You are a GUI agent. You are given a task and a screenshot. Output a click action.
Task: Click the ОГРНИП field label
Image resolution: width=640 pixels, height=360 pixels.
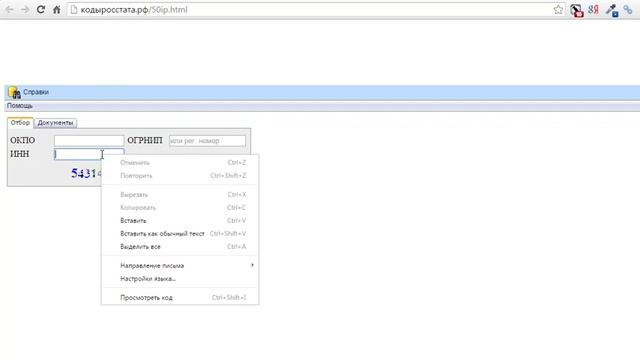tap(145, 140)
